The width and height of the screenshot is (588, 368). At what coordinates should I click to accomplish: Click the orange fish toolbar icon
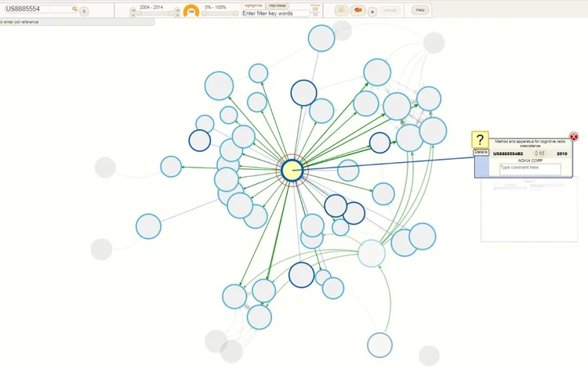pos(358,10)
